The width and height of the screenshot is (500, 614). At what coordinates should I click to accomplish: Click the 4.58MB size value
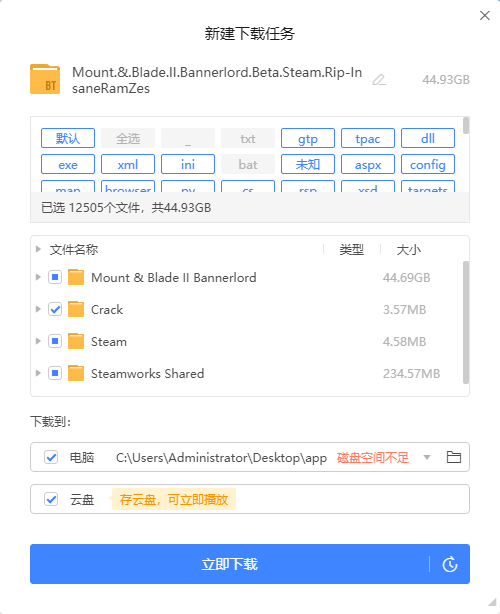tap(404, 342)
